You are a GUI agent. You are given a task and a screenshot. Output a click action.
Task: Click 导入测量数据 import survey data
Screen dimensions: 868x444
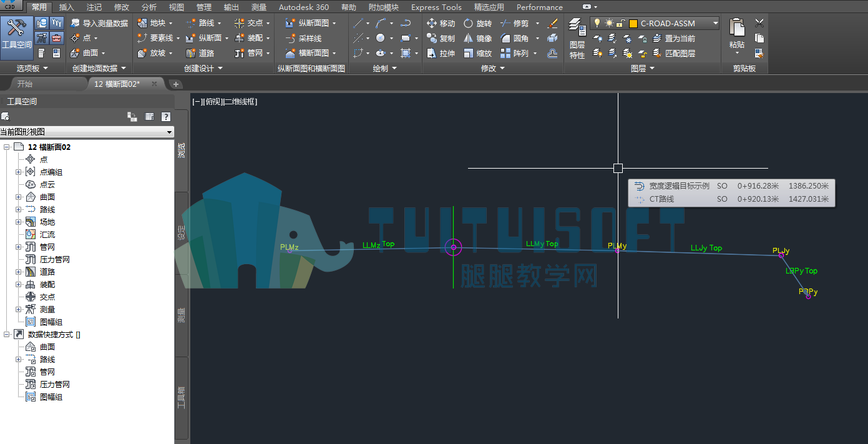99,23
